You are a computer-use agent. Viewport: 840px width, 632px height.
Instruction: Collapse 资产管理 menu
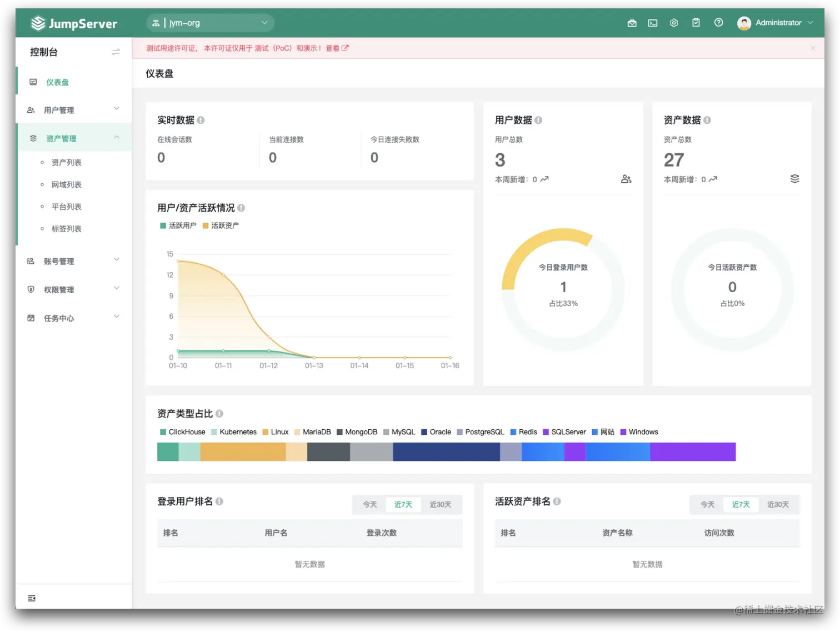pyautogui.click(x=75, y=138)
